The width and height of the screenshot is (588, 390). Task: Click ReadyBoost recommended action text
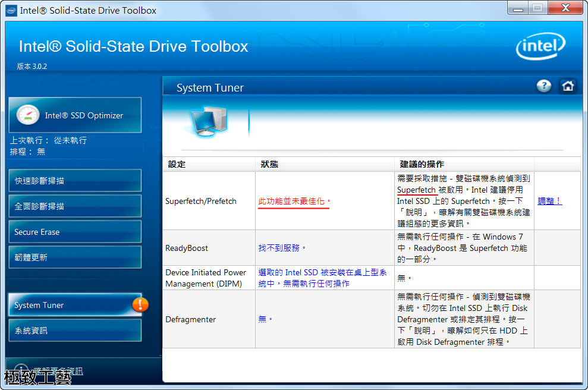(462, 248)
